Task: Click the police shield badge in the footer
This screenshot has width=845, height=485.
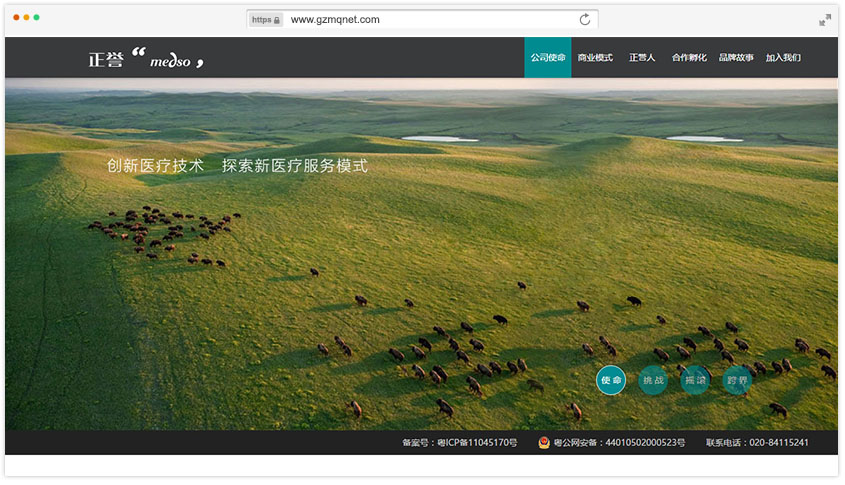Action: [544, 442]
